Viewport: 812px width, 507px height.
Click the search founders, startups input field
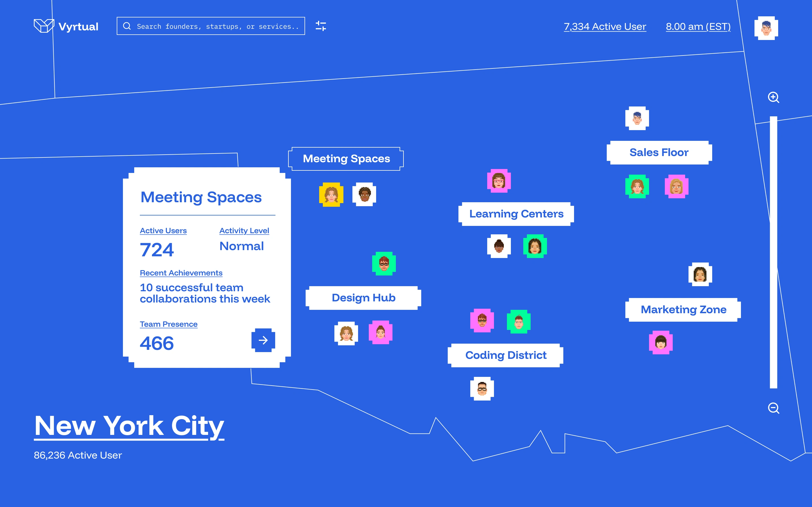click(215, 26)
